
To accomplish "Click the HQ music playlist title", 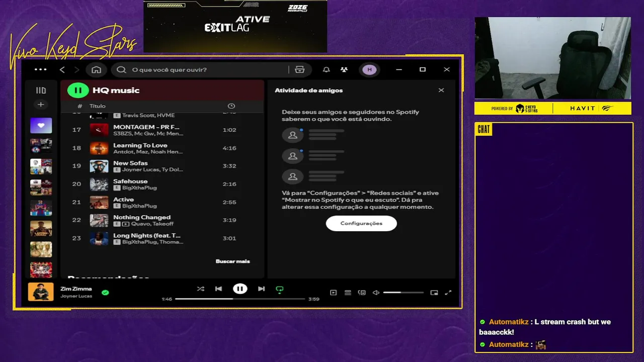I will pyautogui.click(x=116, y=90).
